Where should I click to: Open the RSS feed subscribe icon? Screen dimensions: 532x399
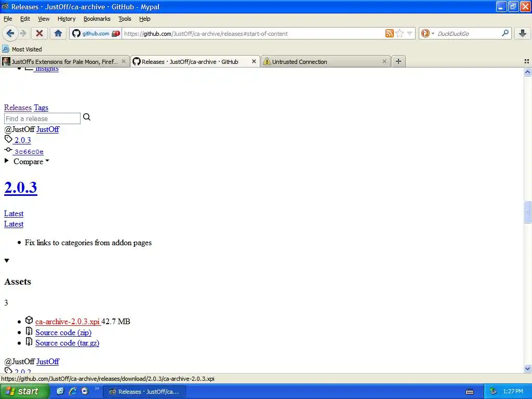(x=390, y=33)
